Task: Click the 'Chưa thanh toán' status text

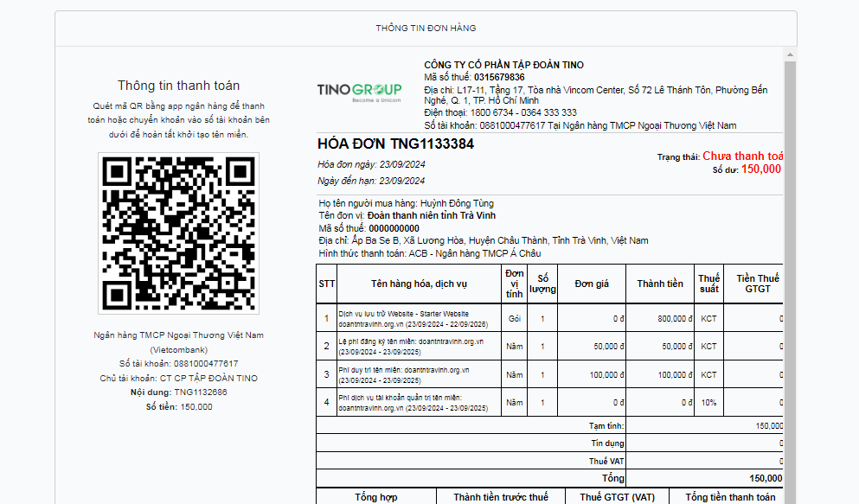Action: pyautogui.click(x=743, y=156)
